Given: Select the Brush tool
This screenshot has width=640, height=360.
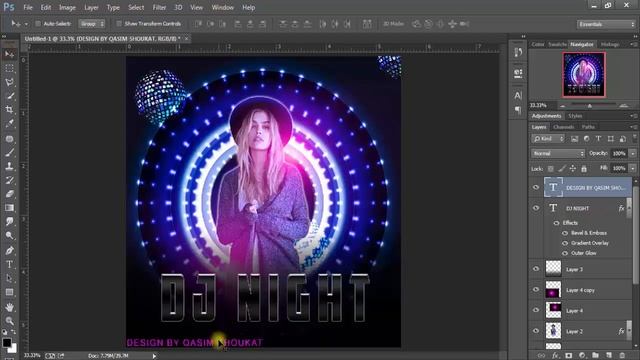Looking at the screenshot, I should click(x=9, y=153).
